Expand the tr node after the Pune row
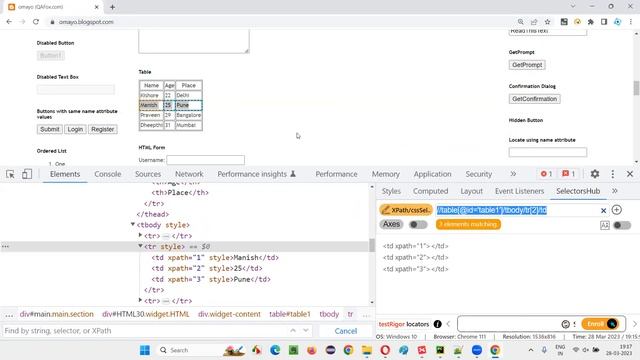Image resolution: width=640 pixels, height=360 pixels. coord(140,300)
